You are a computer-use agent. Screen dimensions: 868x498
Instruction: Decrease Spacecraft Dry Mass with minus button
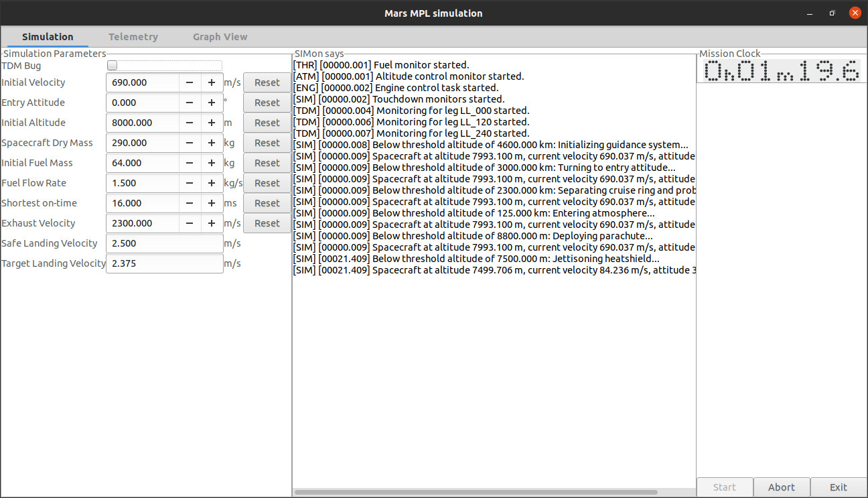(x=190, y=143)
